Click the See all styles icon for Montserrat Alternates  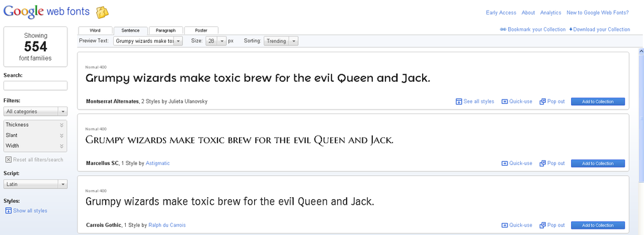pos(458,101)
